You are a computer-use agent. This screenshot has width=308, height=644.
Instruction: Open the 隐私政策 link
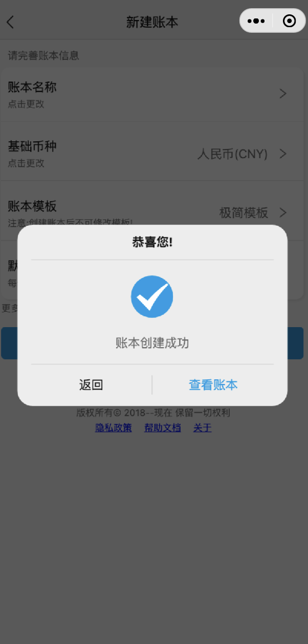pos(114,428)
